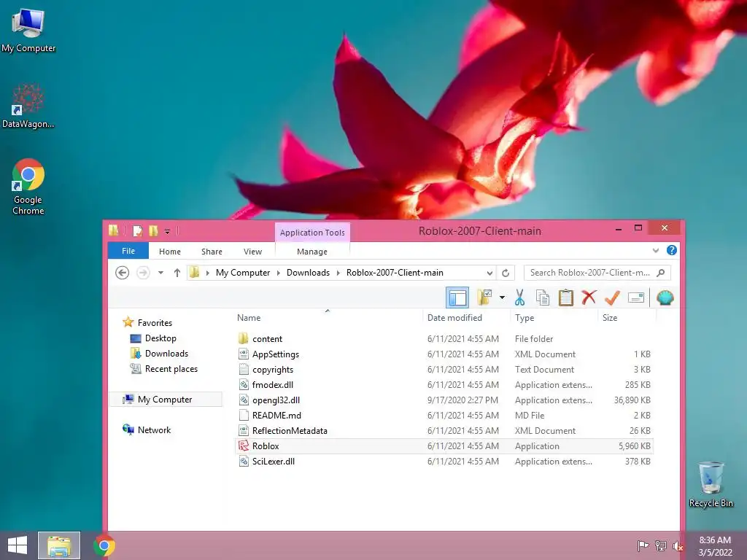Screen dimensions: 747x560
Task: Click the folder options toolbar icon
Action: (485, 297)
